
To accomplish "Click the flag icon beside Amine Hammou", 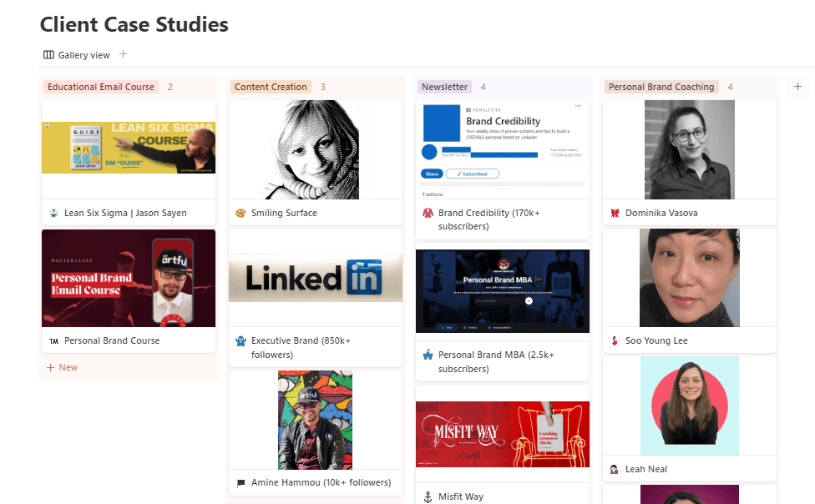I will point(240,483).
